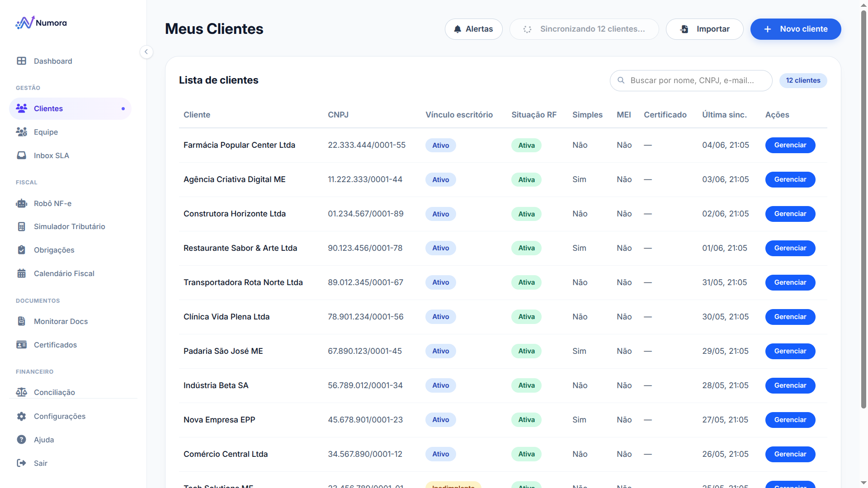Click Ativo badge for Indústria Beta SA
The image size is (868, 488).
point(440,385)
